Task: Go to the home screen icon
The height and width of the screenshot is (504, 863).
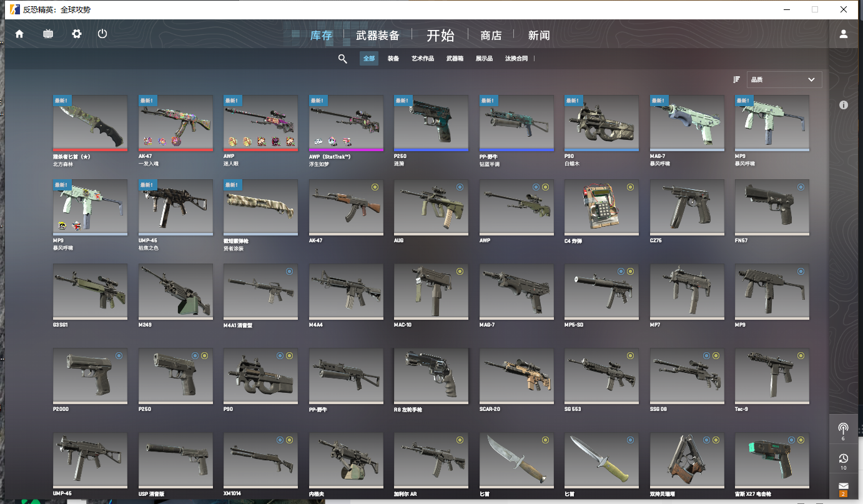Action: pos(19,34)
